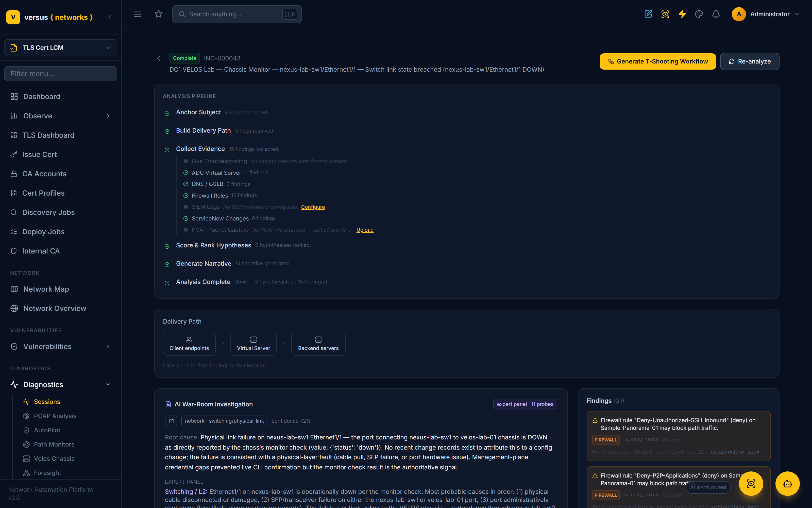Open the floating robot assistant button
The image size is (812, 508).
click(x=787, y=483)
